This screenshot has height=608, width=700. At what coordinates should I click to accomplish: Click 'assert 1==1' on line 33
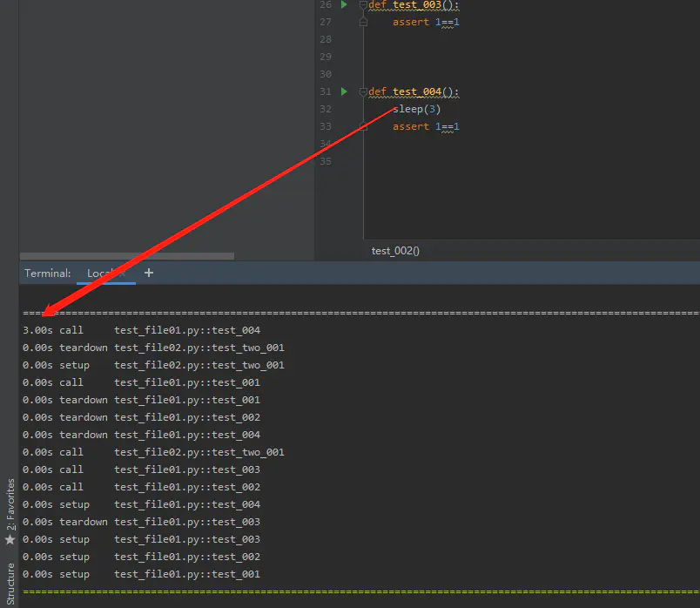(x=426, y=127)
